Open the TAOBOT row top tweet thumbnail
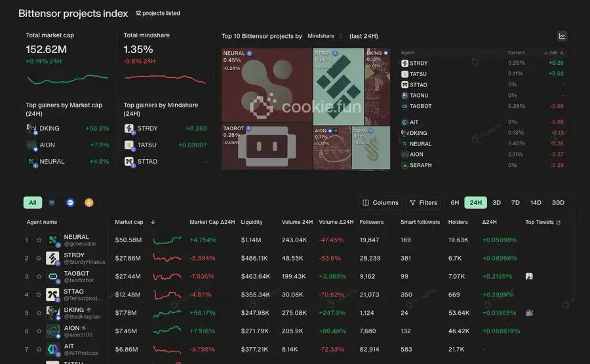Viewport: 590px width, 364px height. coord(529,276)
